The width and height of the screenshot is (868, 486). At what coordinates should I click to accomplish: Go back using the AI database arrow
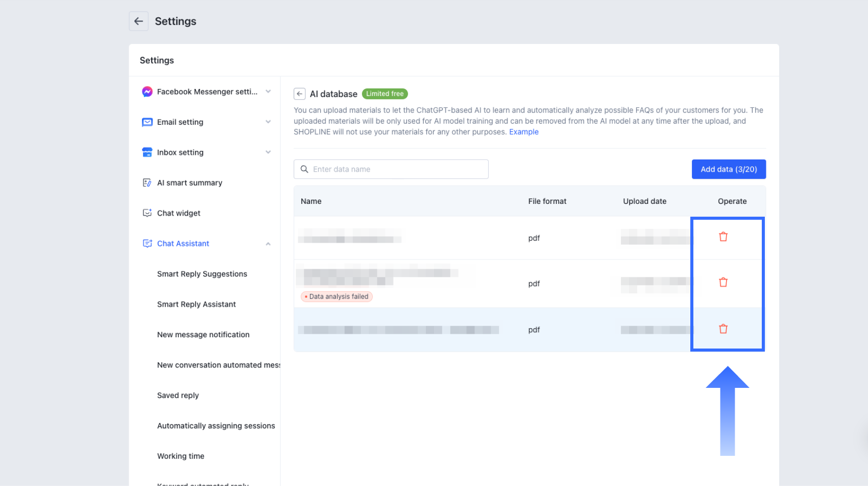(x=300, y=94)
